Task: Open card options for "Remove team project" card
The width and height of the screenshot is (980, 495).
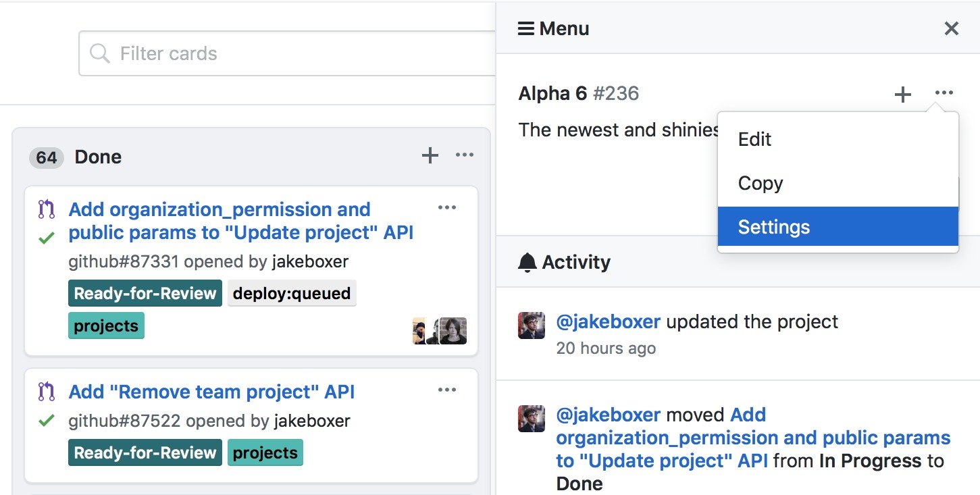Action: coord(447,390)
